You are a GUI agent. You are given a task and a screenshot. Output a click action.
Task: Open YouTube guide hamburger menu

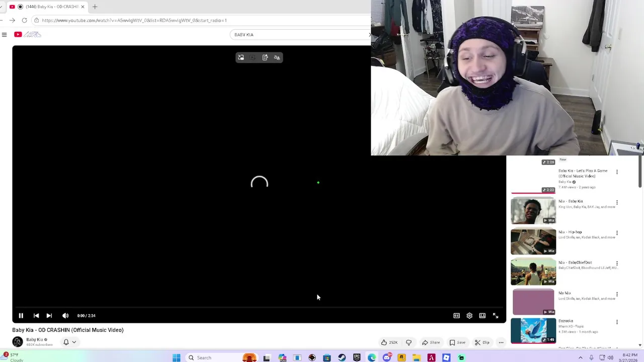(4, 35)
